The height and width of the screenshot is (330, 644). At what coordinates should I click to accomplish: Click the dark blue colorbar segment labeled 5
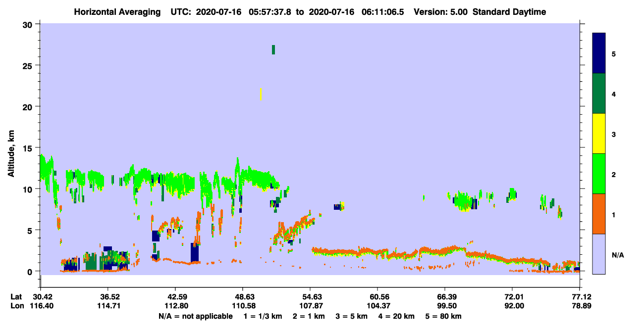tap(599, 53)
